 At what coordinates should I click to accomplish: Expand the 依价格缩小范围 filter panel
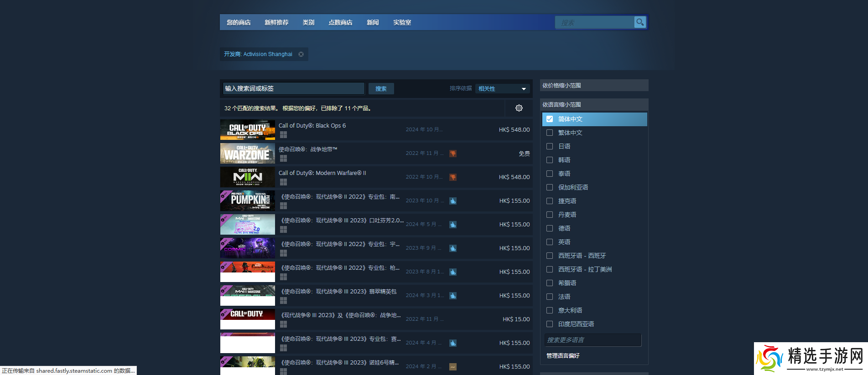(x=593, y=85)
